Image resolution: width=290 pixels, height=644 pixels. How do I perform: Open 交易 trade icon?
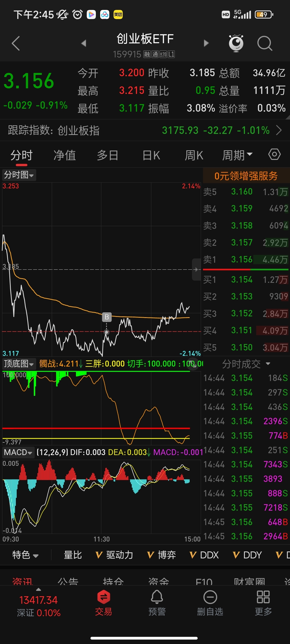coord(103,602)
